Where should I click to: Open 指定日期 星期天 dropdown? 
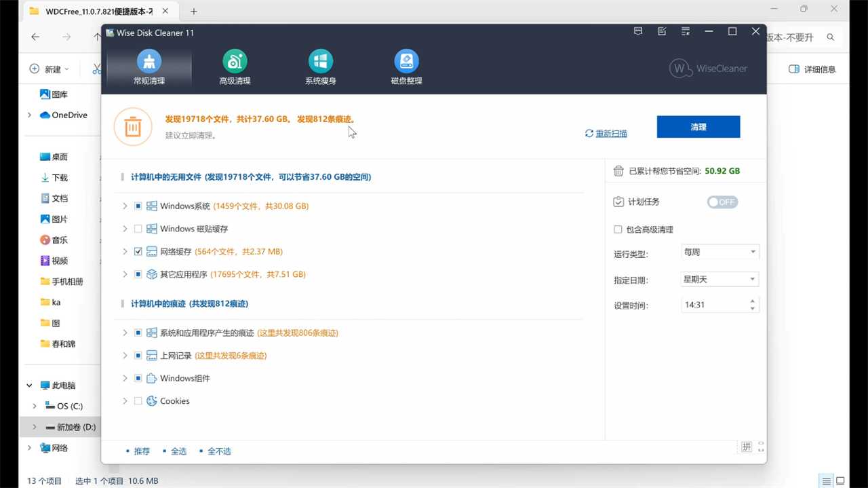719,279
